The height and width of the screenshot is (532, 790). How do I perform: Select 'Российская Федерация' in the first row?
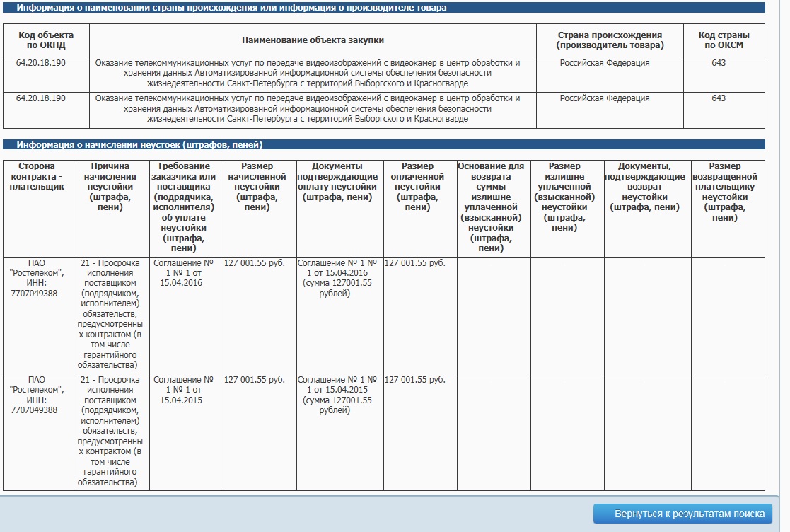[605, 63]
